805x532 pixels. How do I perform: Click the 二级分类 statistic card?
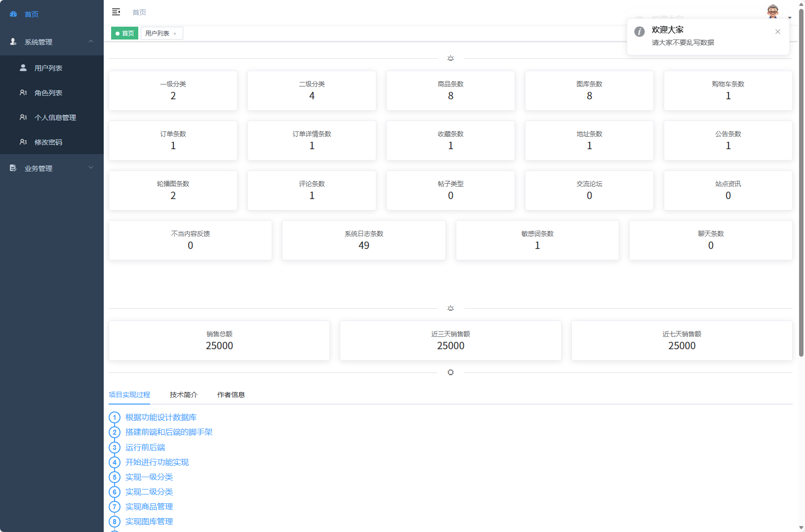tap(312, 90)
